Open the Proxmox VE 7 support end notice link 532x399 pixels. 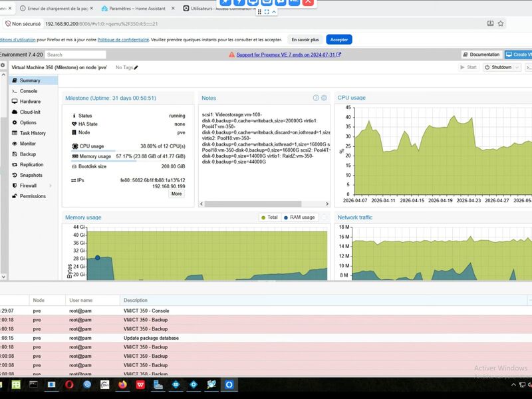[x=289, y=55]
